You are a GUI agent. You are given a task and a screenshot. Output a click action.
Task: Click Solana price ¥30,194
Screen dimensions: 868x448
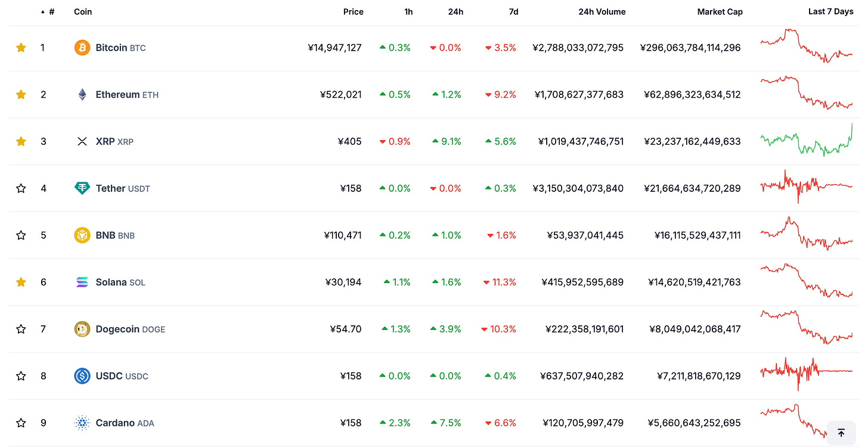[x=343, y=282]
